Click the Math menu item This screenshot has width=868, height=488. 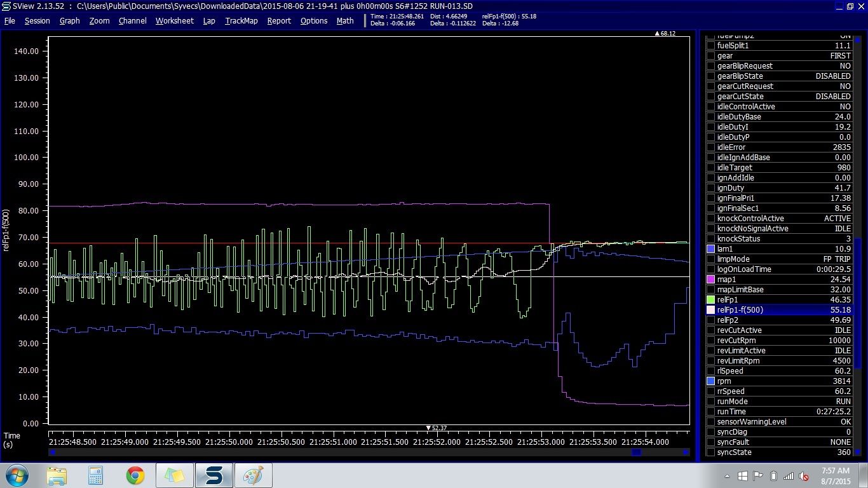(345, 20)
